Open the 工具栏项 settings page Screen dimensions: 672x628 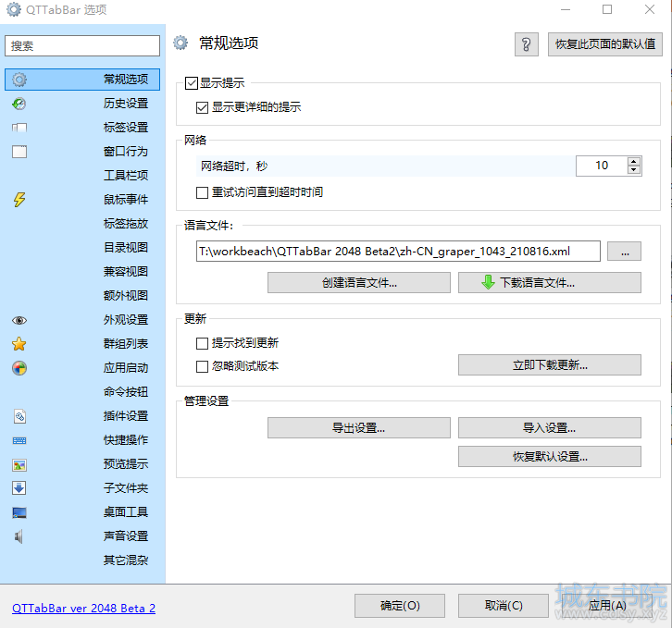click(x=126, y=175)
